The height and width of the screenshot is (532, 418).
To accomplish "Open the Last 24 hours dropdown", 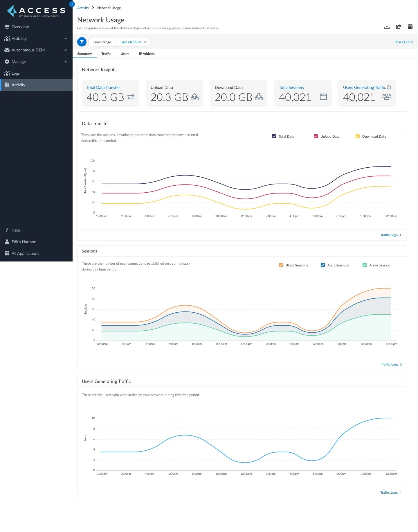I will (133, 42).
